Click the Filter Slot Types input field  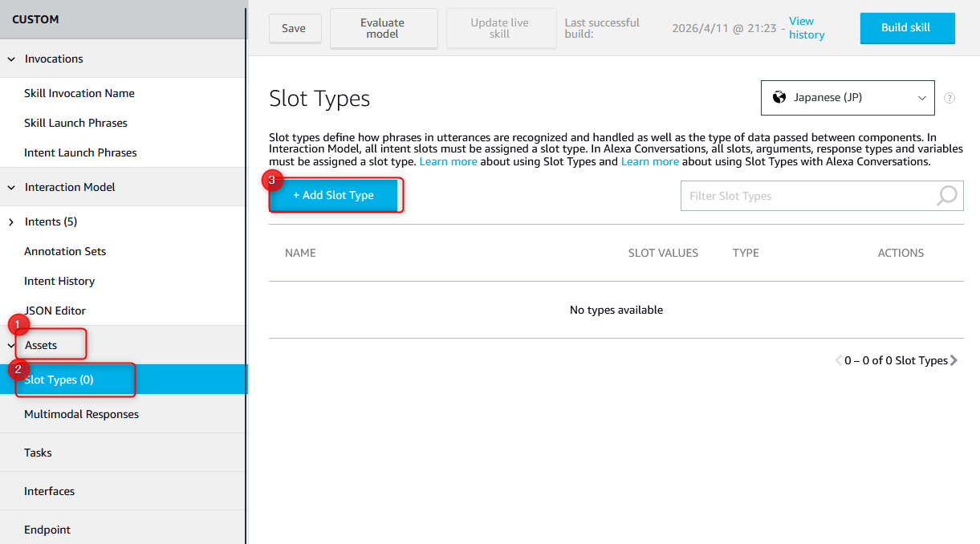pyautogui.click(x=807, y=196)
